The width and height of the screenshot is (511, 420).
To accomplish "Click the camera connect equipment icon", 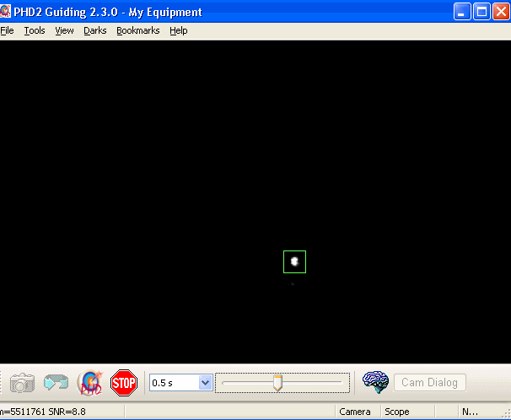I will [x=22, y=383].
